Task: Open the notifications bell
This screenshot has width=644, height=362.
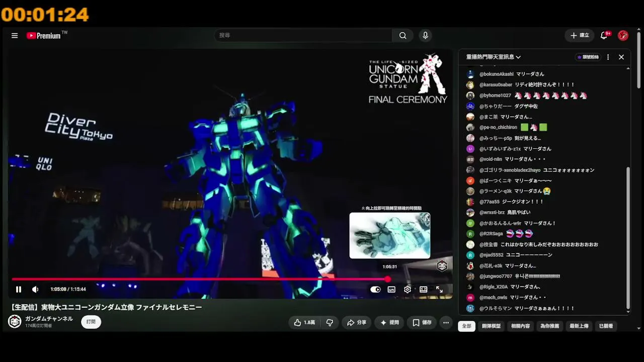Action: 604,36
